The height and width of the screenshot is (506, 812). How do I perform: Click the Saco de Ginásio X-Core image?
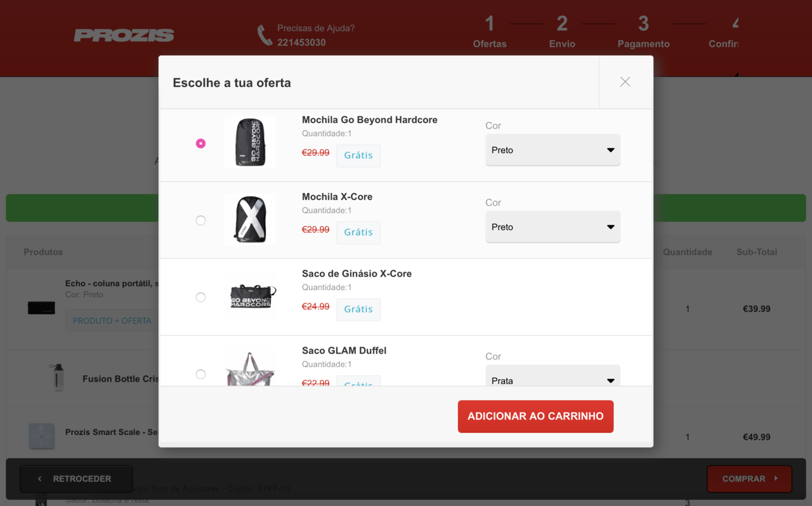(x=251, y=296)
